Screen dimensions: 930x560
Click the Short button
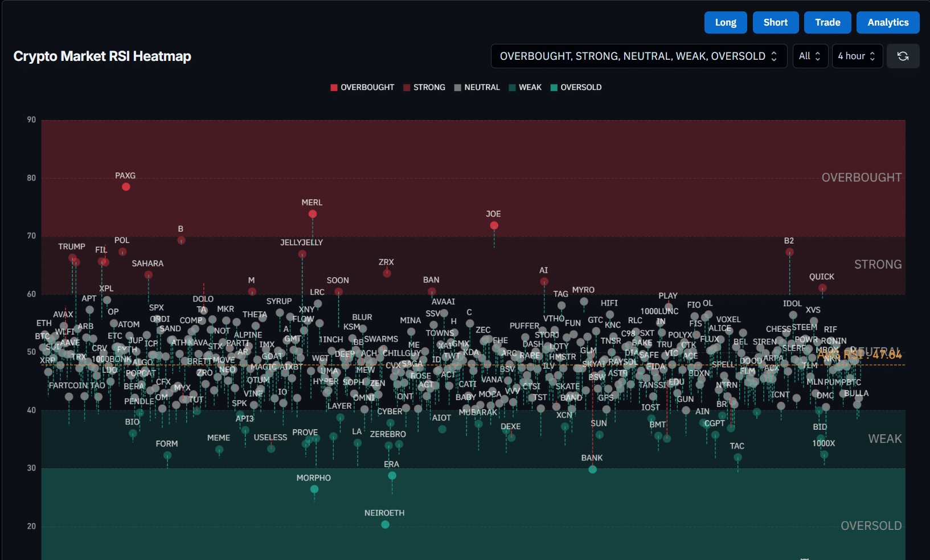pos(776,22)
